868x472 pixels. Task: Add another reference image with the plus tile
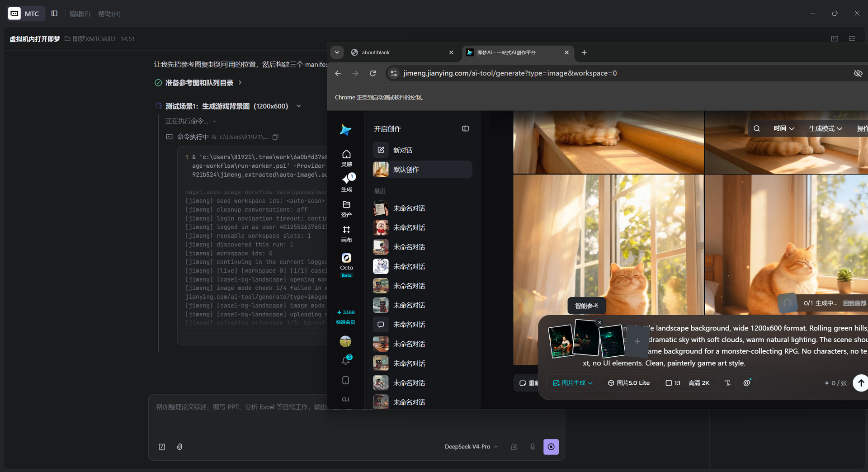[x=637, y=341]
